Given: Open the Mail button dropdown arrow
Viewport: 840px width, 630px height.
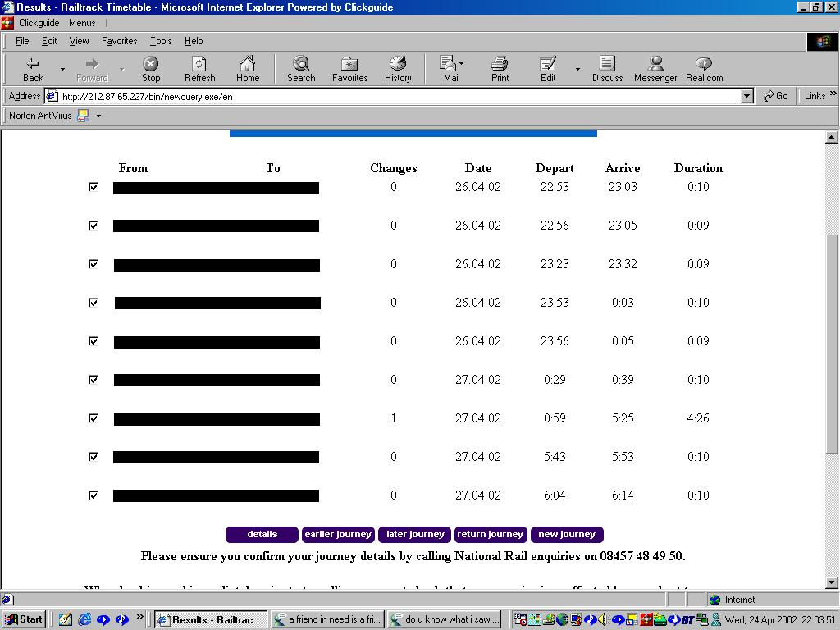Looking at the screenshot, I should (461, 64).
